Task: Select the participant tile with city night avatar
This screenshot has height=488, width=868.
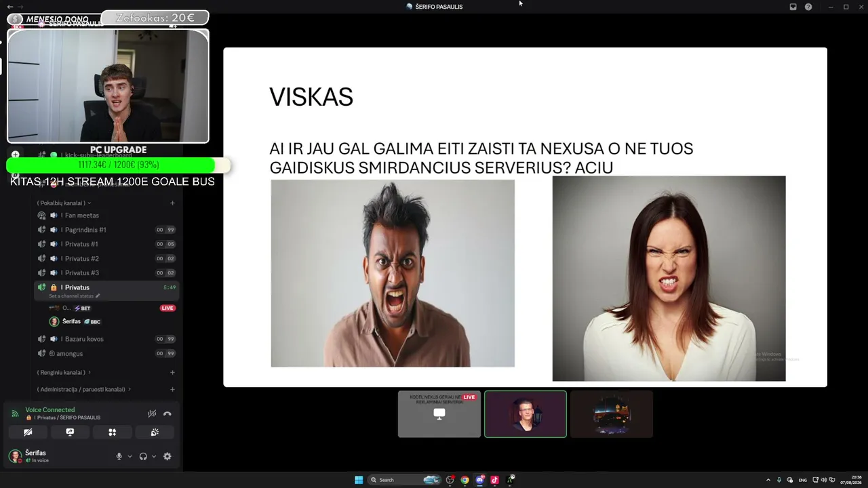Action: pyautogui.click(x=612, y=414)
